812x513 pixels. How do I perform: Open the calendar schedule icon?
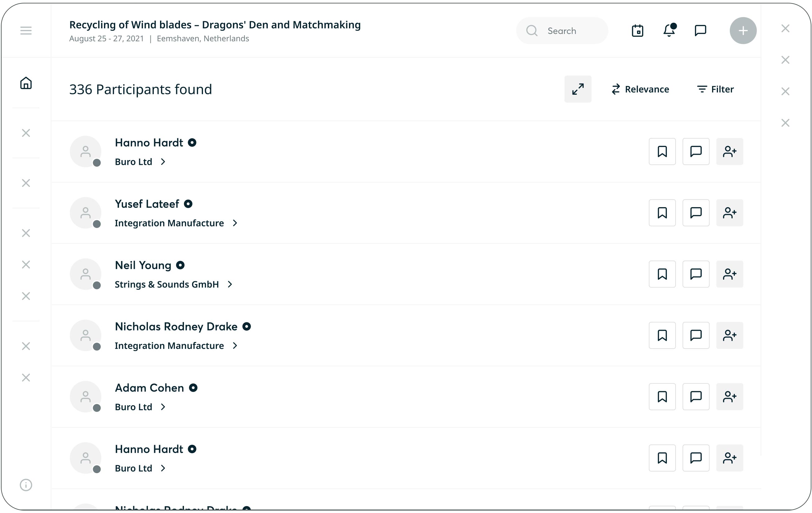(x=637, y=31)
